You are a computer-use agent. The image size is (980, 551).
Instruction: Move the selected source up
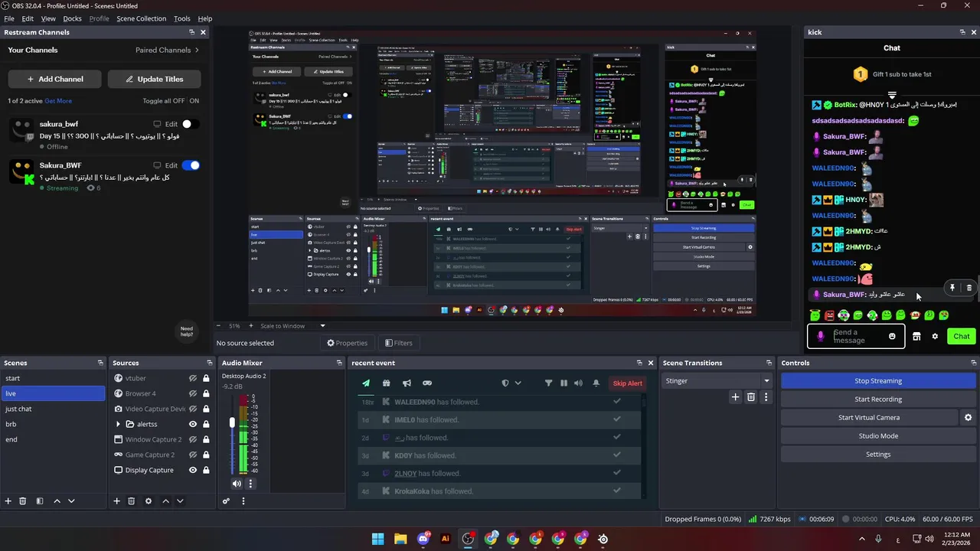165,501
